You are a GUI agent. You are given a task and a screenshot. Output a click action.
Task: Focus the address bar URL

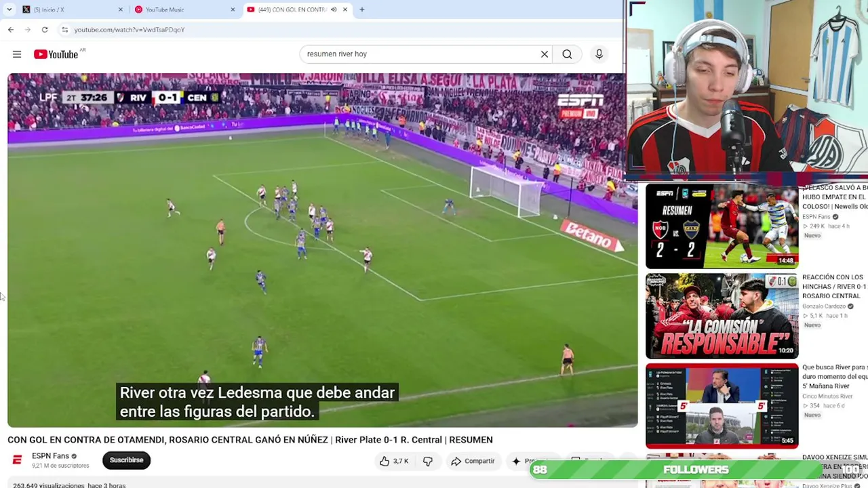click(129, 30)
